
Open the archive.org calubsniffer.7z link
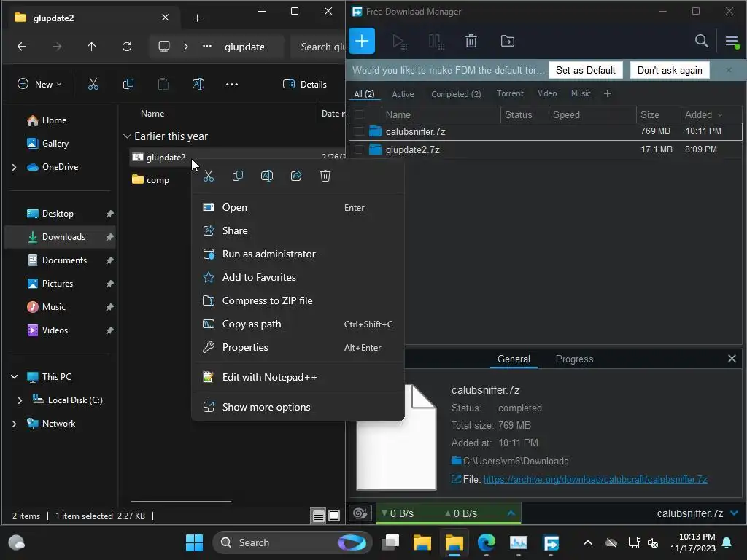[x=595, y=480]
